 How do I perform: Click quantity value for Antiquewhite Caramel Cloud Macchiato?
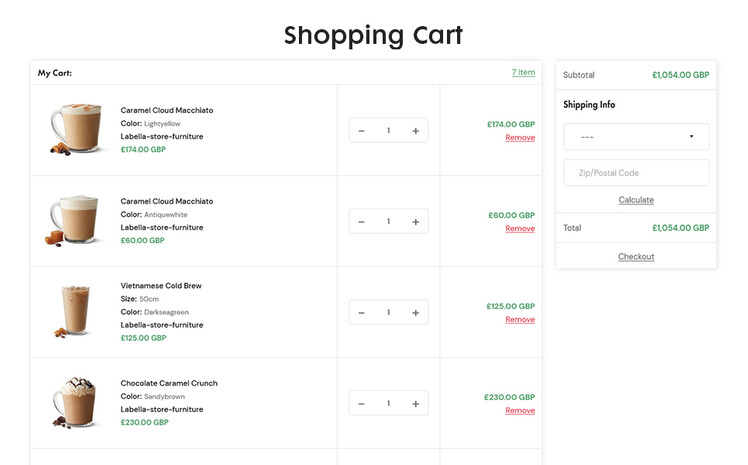389,221
